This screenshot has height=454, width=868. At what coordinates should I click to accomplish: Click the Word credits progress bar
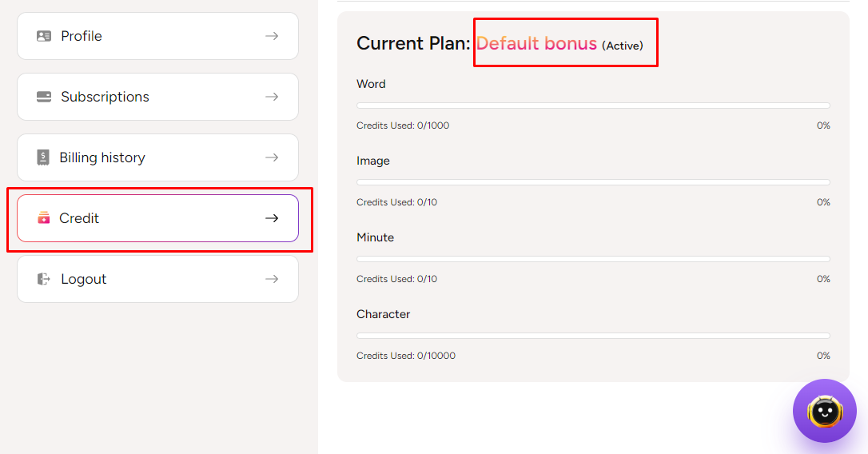593,106
